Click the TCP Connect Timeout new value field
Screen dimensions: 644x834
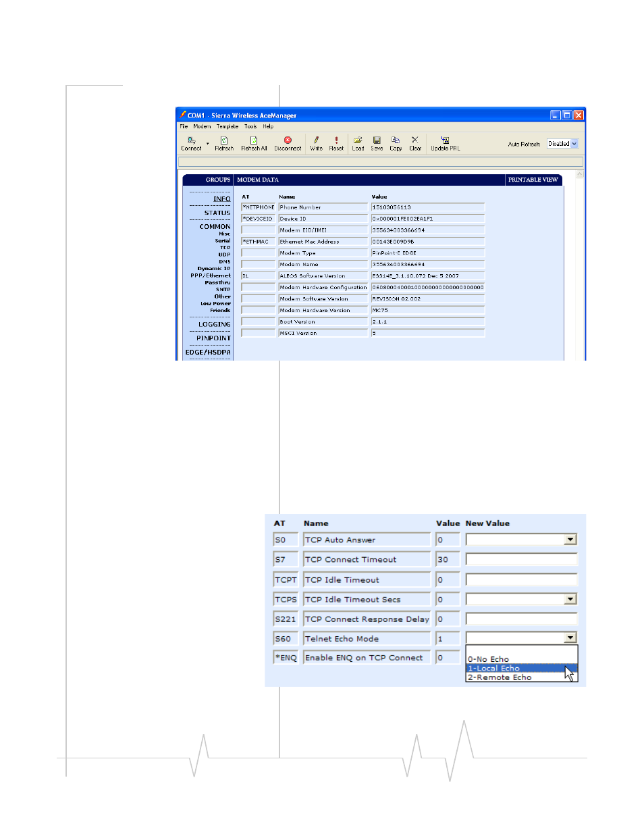521,560
